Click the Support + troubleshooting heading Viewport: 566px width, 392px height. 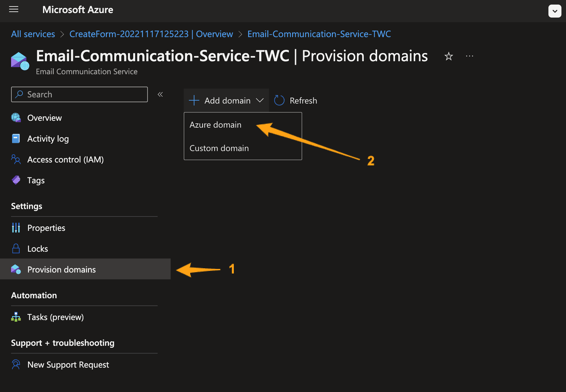[x=63, y=343]
